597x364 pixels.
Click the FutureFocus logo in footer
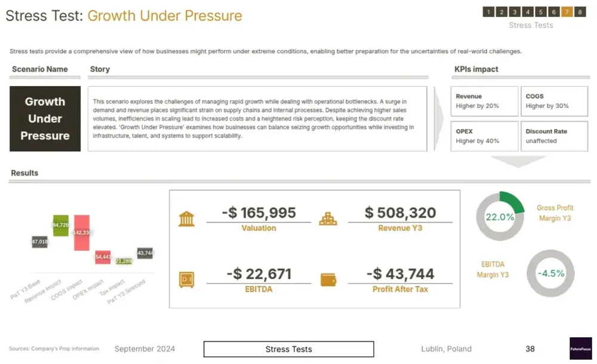coord(580,348)
